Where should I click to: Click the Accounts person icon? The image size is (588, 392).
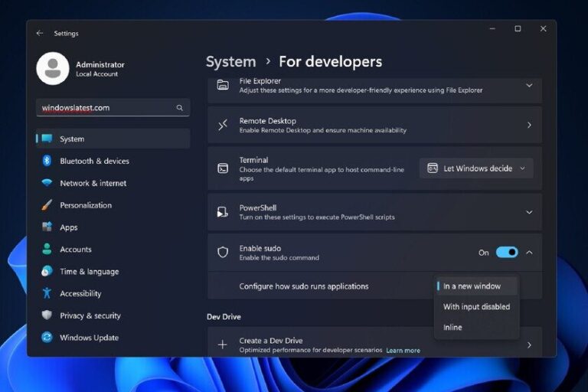coord(47,249)
